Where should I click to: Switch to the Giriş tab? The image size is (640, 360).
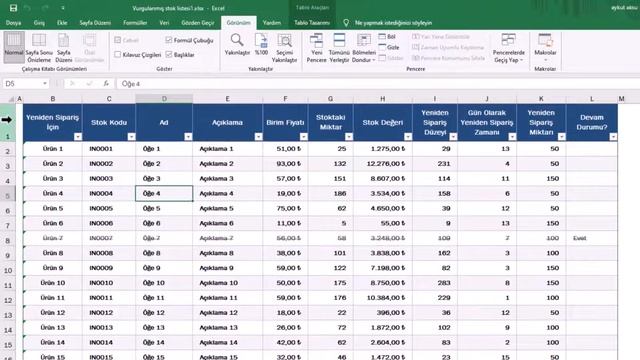point(39,23)
